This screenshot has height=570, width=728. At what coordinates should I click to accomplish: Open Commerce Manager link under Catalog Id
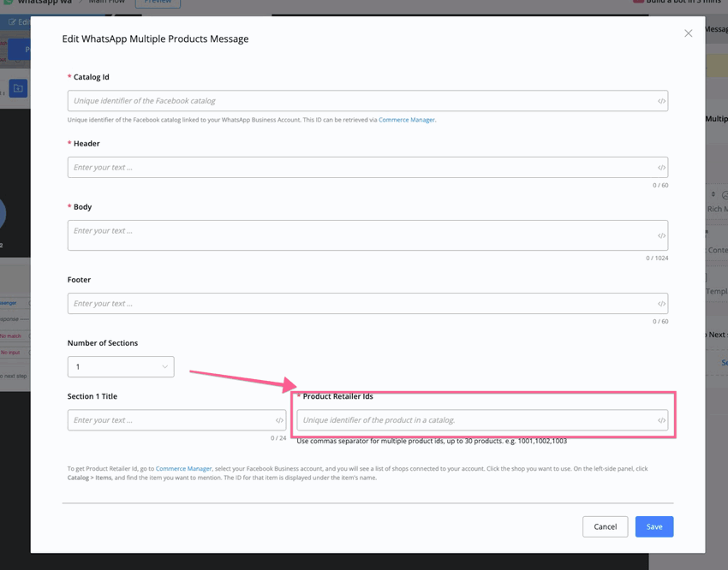[x=406, y=120]
